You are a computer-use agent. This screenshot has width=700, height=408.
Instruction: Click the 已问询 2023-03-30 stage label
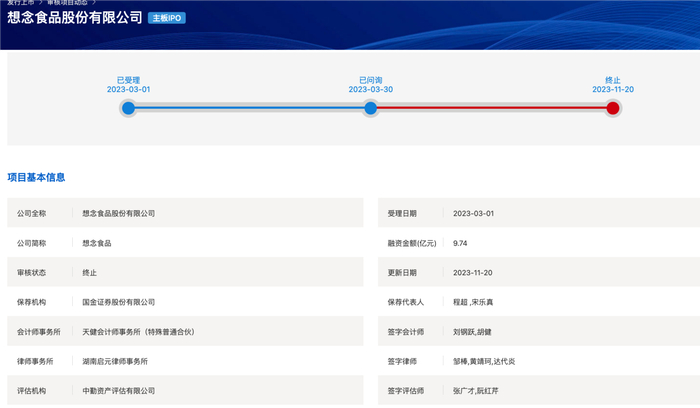371,85
